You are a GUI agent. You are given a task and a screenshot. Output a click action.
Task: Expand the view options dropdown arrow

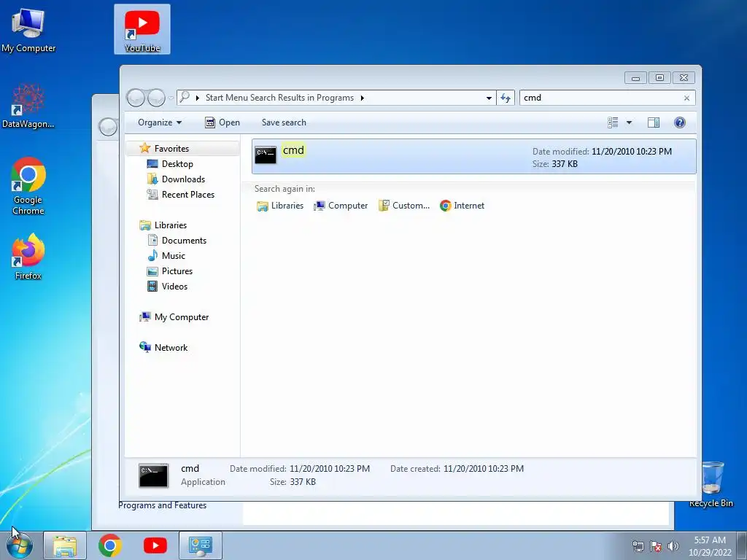click(x=629, y=122)
